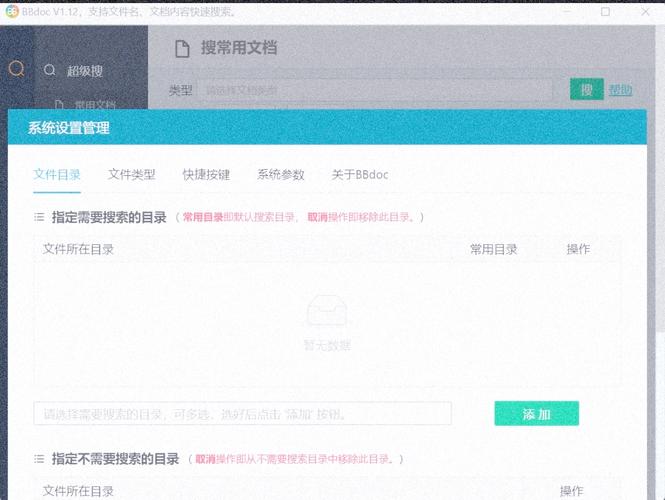
Task: Click list icon beside 指定不需要搜索的目录
Action: tap(39, 459)
